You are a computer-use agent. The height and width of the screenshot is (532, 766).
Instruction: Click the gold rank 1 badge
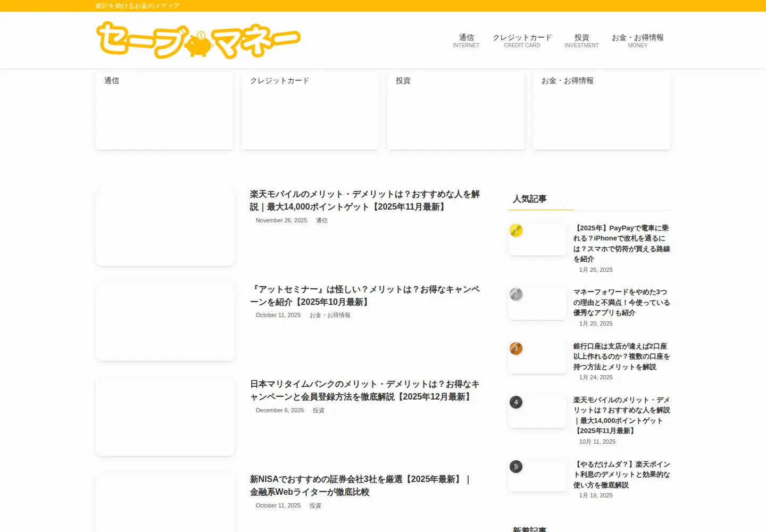pyautogui.click(x=516, y=230)
